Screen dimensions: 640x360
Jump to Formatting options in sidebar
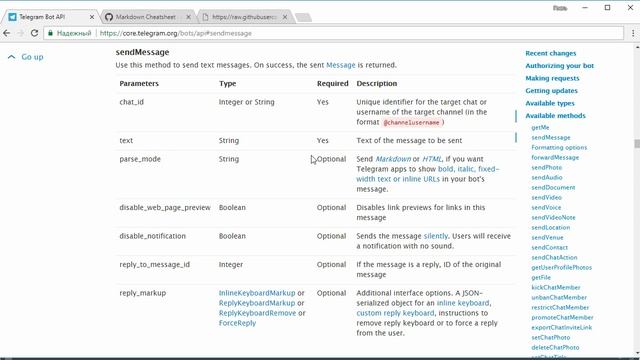click(559, 147)
